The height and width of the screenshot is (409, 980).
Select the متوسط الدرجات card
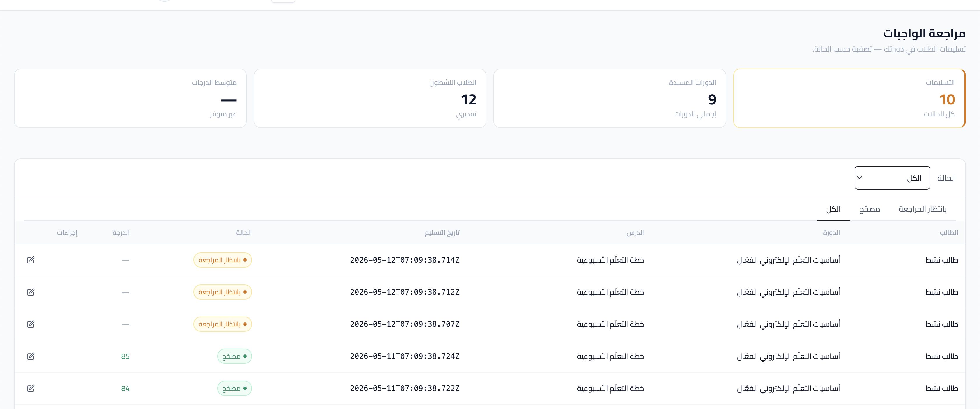point(130,98)
